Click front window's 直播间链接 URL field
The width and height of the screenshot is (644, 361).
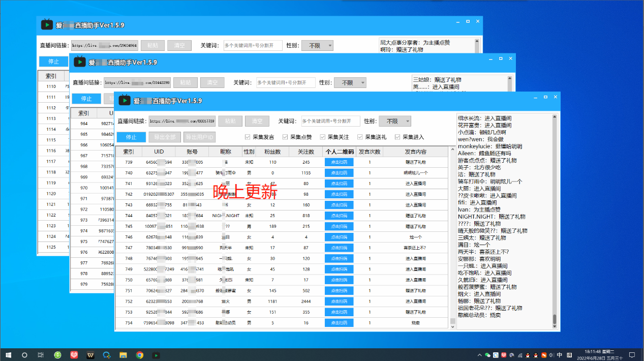pos(182,121)
